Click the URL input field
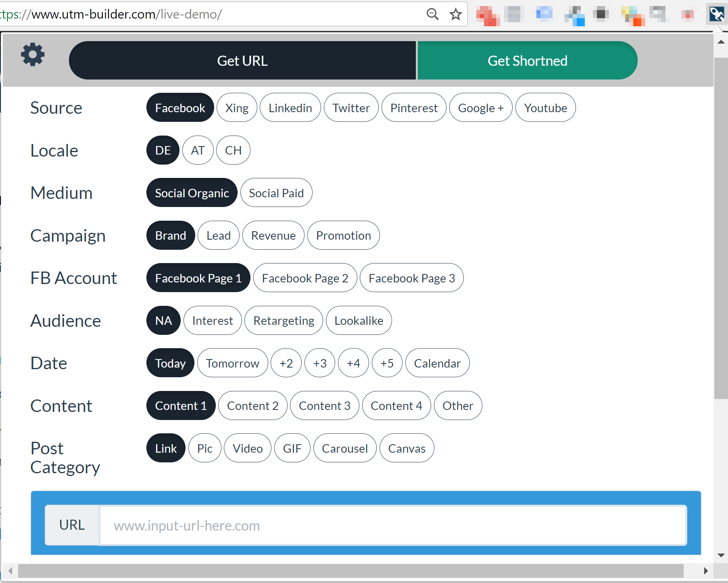The width and height of the screenshot is (728, 583). pyautogui.click(x=363, y=525)
